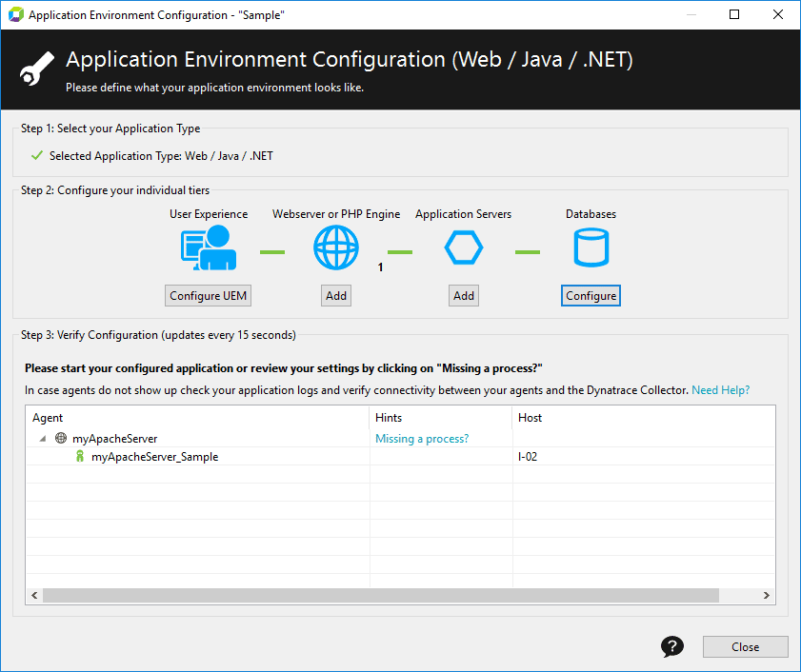Close the window using title bar X
This screenshot has width=801, height=672.
click(x=778, y=14)
